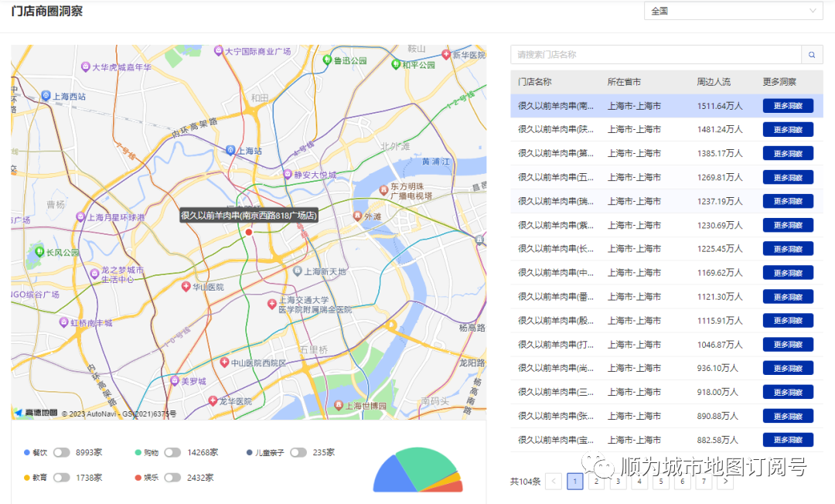
Task: Click 更多洞察 for 1385.17万人 row
Action: [x=788, y=153]
